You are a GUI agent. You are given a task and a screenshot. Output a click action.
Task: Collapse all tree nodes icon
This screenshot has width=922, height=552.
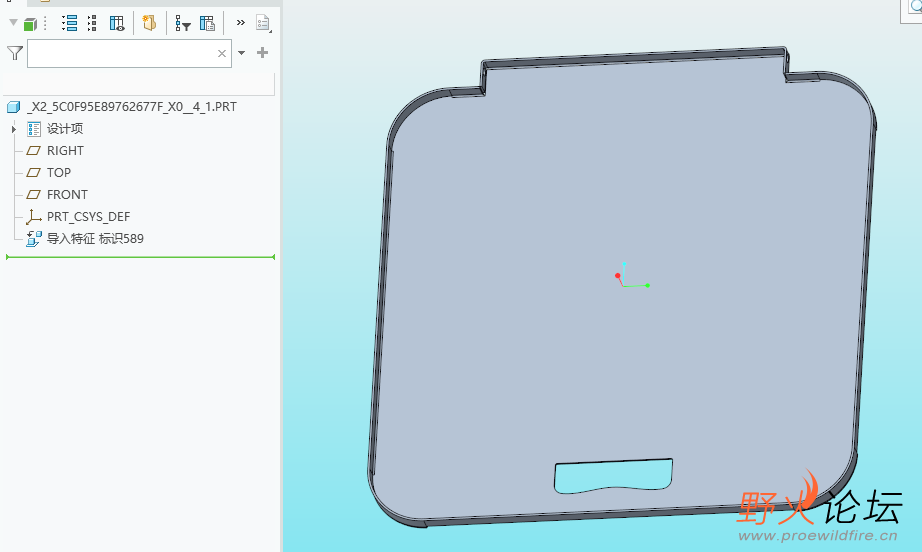tap(92, 23)
